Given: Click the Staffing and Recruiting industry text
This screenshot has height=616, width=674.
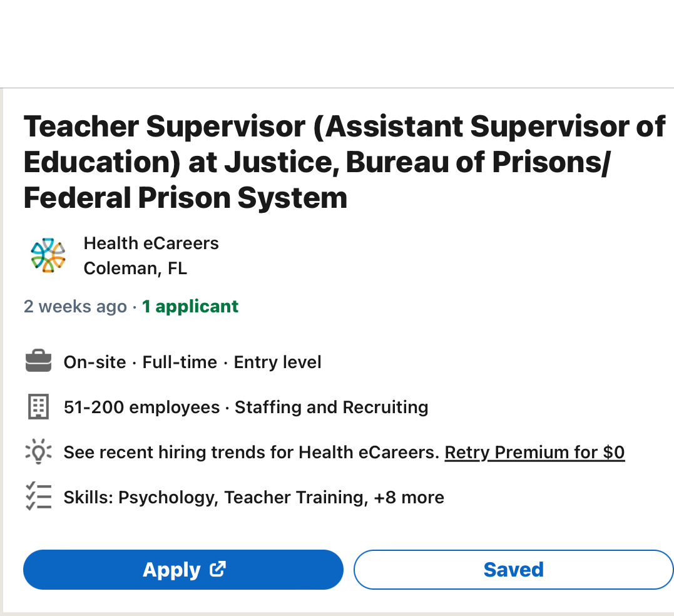Looking at the screenshot, I should (x=331, y=407).
